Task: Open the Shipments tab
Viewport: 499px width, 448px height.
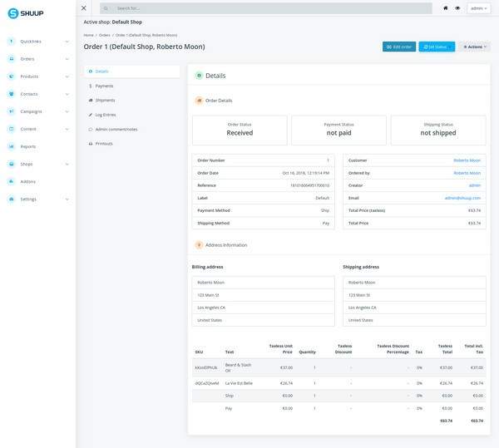Action: click(105, 100)
